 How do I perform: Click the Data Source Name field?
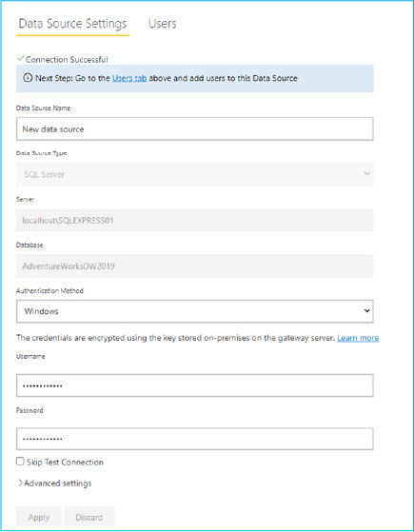[195, 128]
